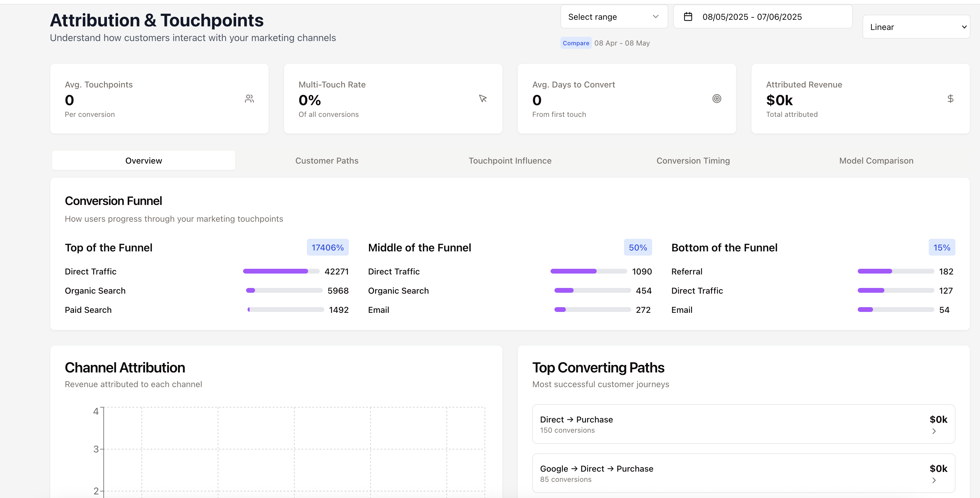Select the Touchpoint Influence view
The image size is (980, 498).
[x=510, y=160]
